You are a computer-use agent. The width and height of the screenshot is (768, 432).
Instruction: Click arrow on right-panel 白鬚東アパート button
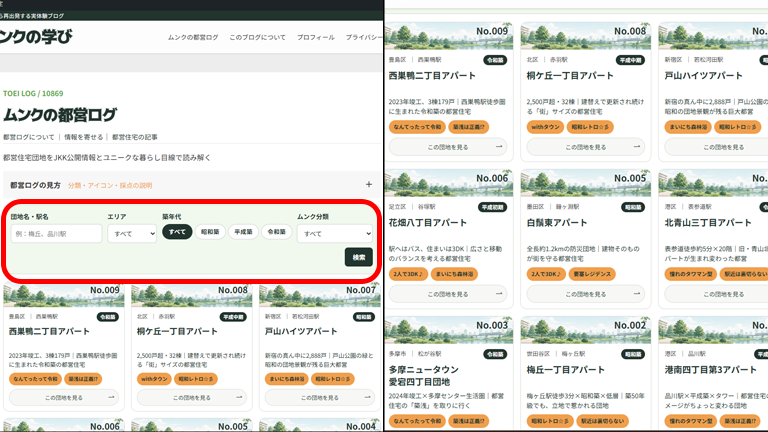coord(637,294)
